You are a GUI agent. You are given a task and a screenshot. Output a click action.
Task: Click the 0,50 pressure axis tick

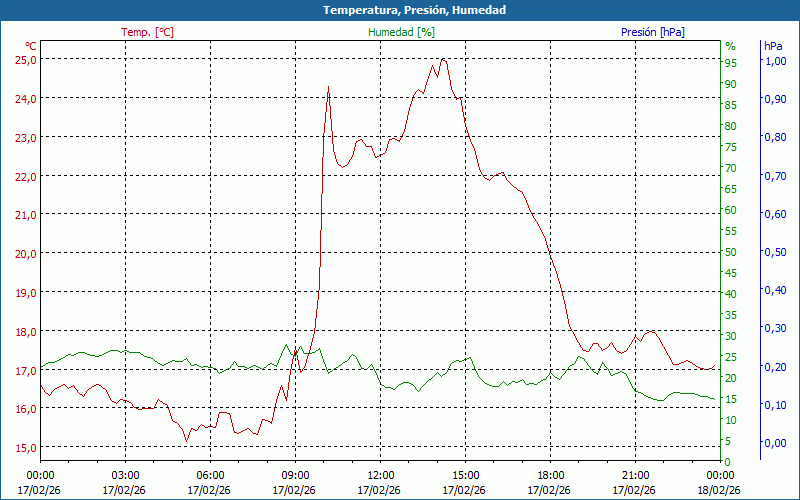pyautogui.click(x=775, y=252)
